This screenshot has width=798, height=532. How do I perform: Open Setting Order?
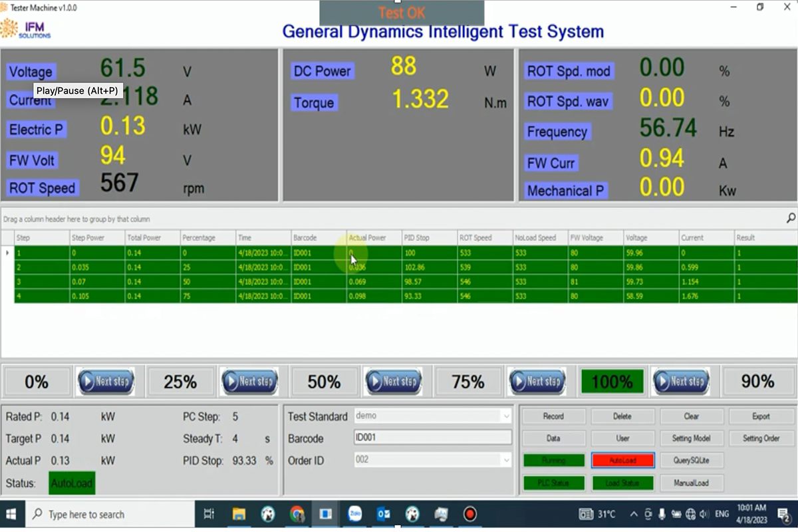tap(761, 438)
